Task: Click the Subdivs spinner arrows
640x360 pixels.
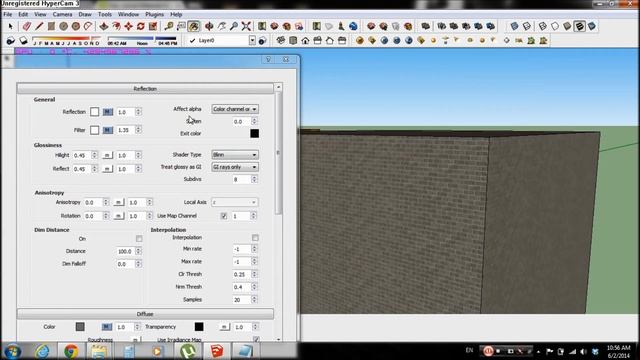Action: [254, 179]
